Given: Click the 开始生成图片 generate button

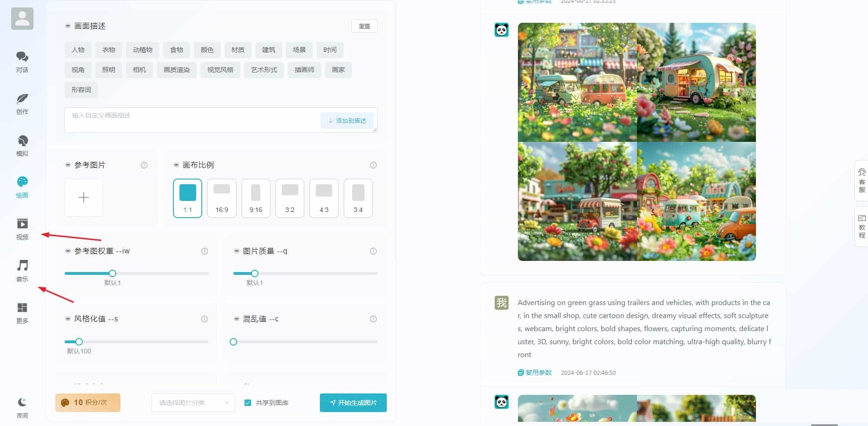Looking at the screenshot, I should [353, 403].
